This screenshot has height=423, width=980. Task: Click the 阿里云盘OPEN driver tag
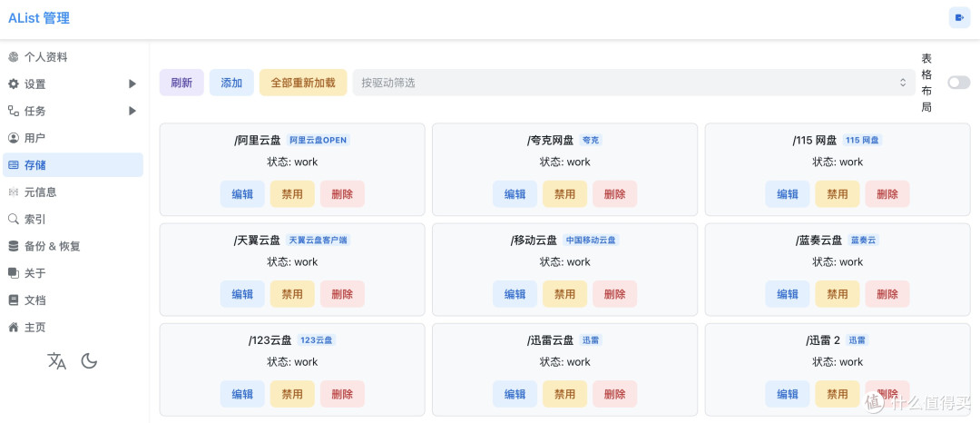point(318,140)
